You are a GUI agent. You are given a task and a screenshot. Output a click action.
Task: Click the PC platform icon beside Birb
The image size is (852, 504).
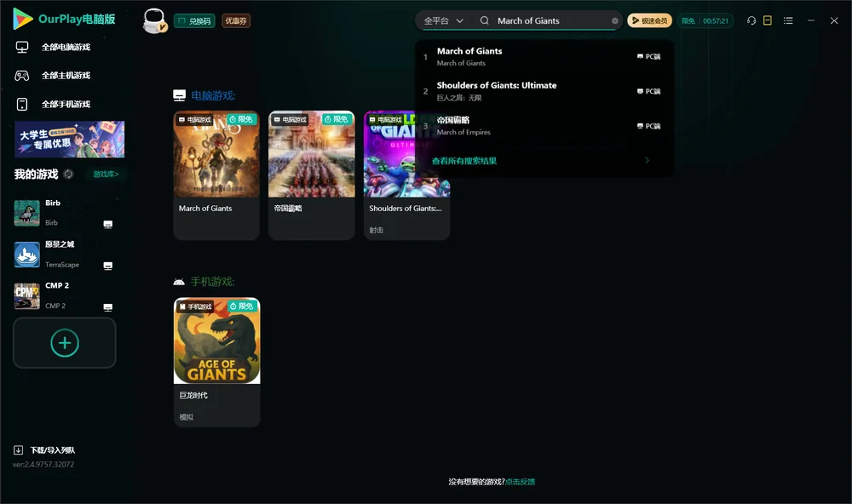pos(108,224)
